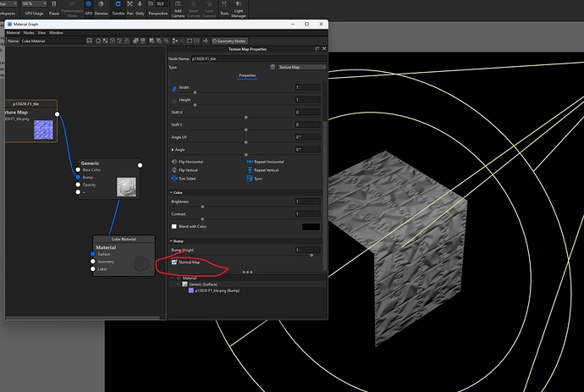Close the Texture Map Properties panel
The height and width of the screenshot is (392, 584).
324,49
